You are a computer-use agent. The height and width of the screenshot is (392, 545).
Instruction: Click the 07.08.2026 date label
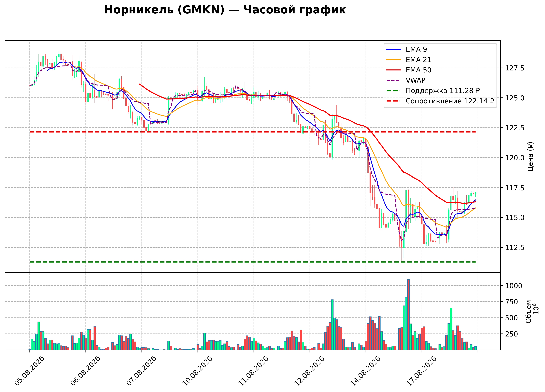(x=141, y=371)
